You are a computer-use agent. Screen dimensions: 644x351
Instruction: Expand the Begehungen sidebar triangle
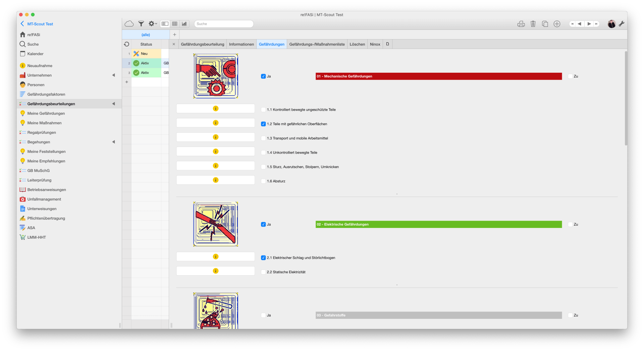pyautogui.click(x=113, y=142)
